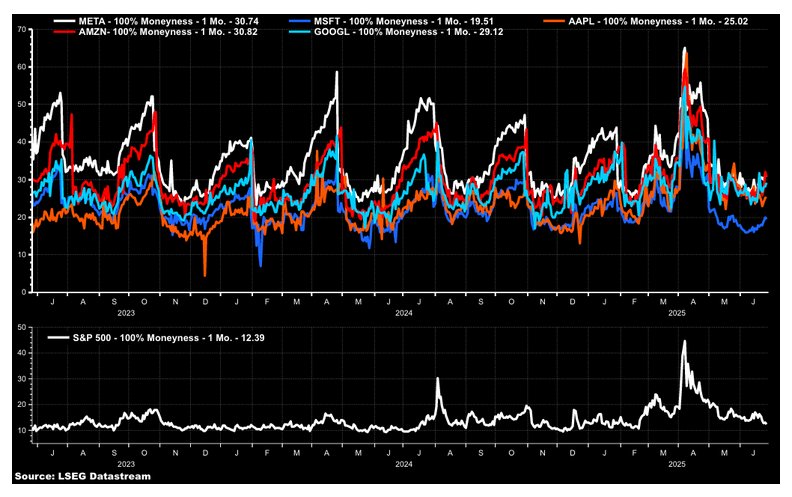Image resolution: width=792 pixels, height=497 pixels.
Task: Click the 70 label on upper chart axis
Action: (x=22, y=29)
